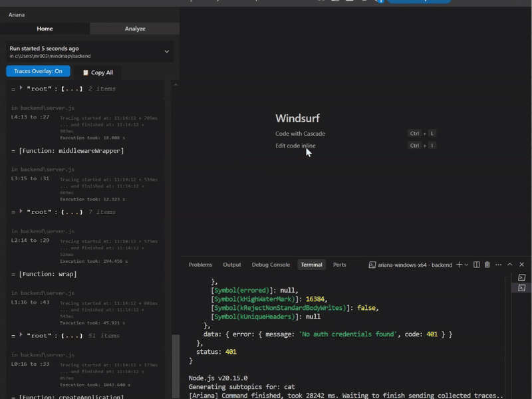
Task: Click the status: 401 line in terminal
Action: [216, 352]
